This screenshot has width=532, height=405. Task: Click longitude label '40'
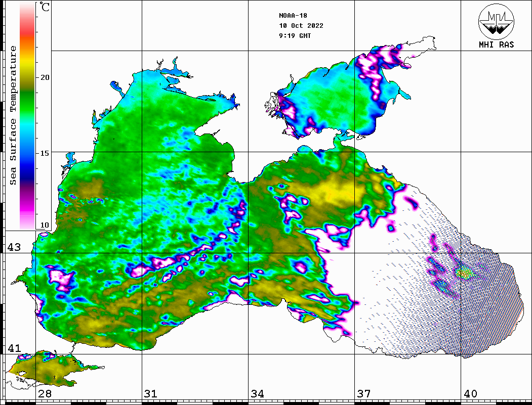(x=470, y=393)
